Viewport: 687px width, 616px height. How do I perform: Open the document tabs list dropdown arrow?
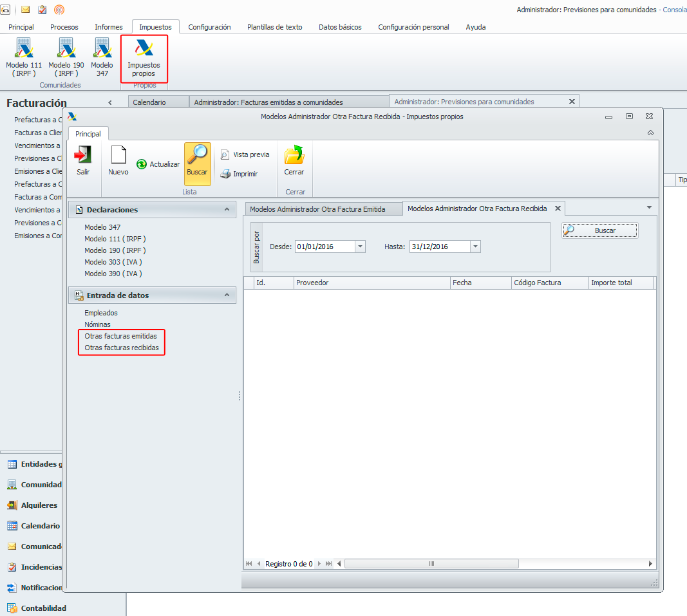tap(649, 207)
